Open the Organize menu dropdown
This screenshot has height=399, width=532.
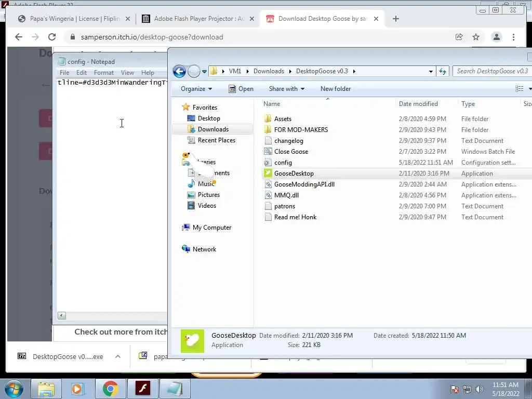pos(196,89)
